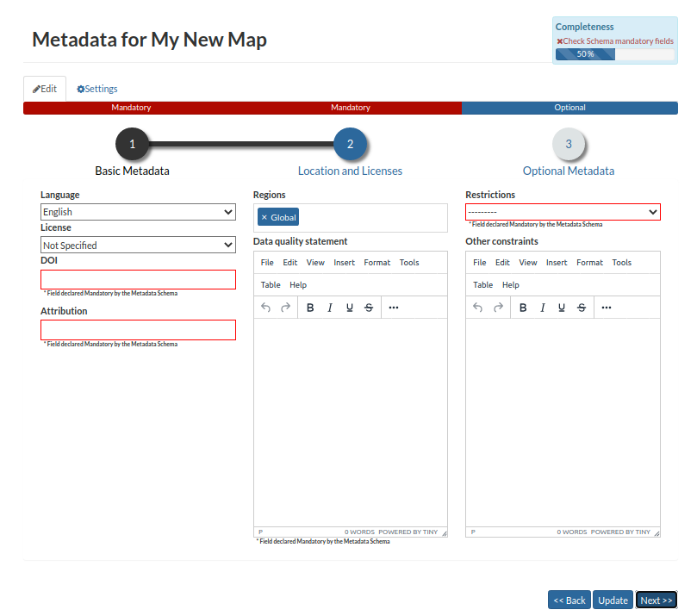The height and width of the screenshot is (616, 697).
Task: Click the Next >> button
Action: (657, 600)
